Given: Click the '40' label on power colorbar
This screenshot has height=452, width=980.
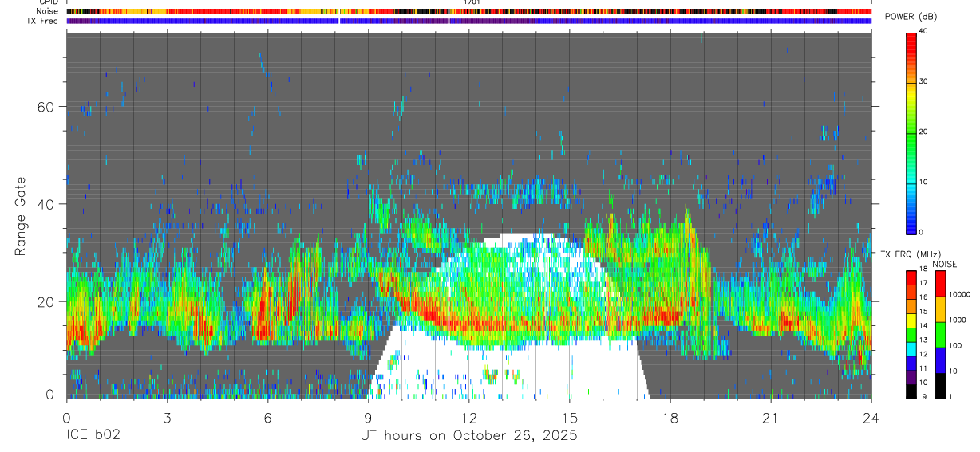Looking at the screenshot, I should pyautogui.click(x=923, y=32).
